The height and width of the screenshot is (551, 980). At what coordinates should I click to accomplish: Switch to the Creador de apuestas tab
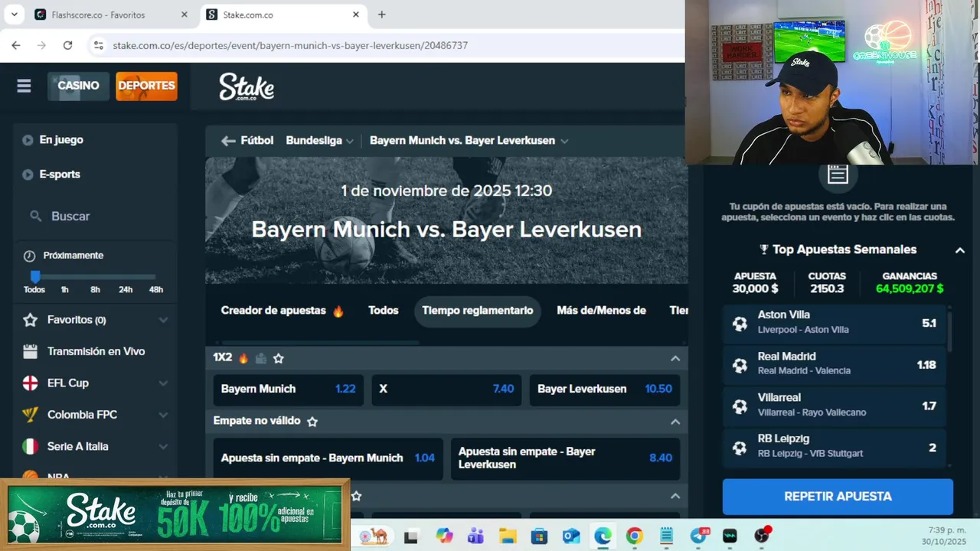pos(283,311)
